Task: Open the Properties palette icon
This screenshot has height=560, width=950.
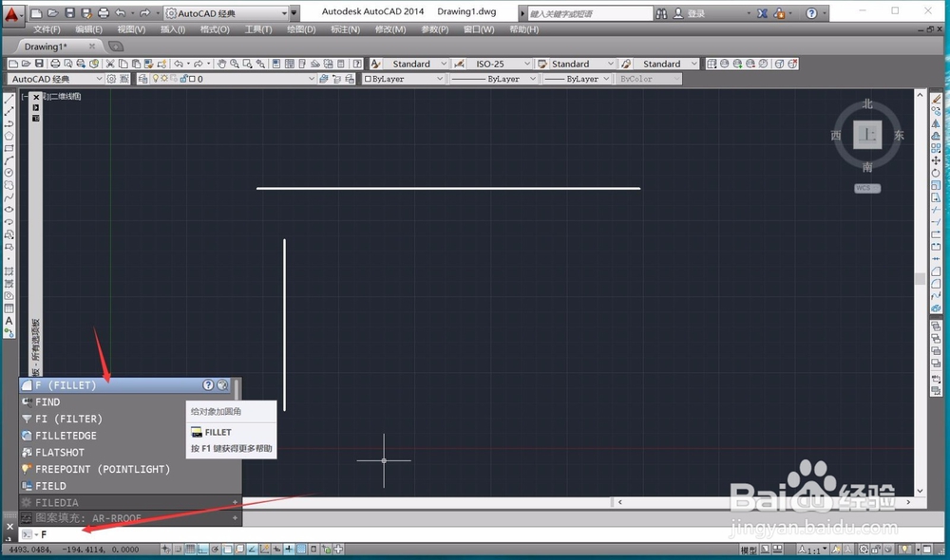Action: (x=276, y=64)
